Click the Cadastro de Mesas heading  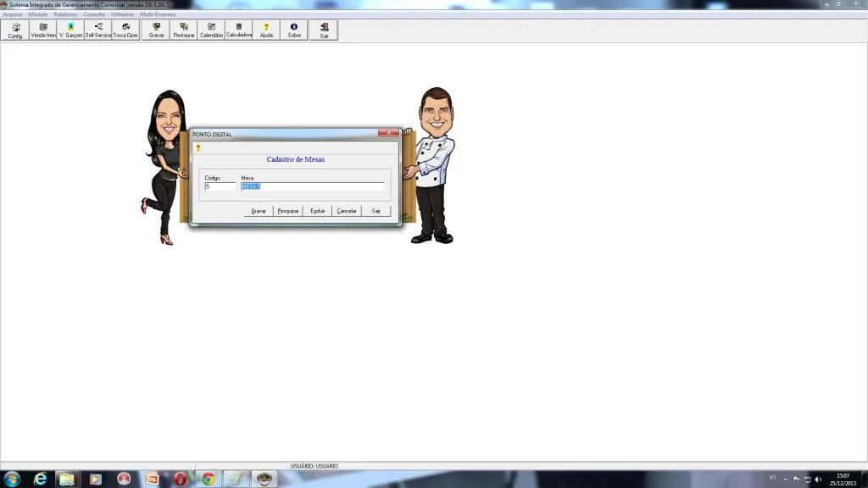click(296, 159)
